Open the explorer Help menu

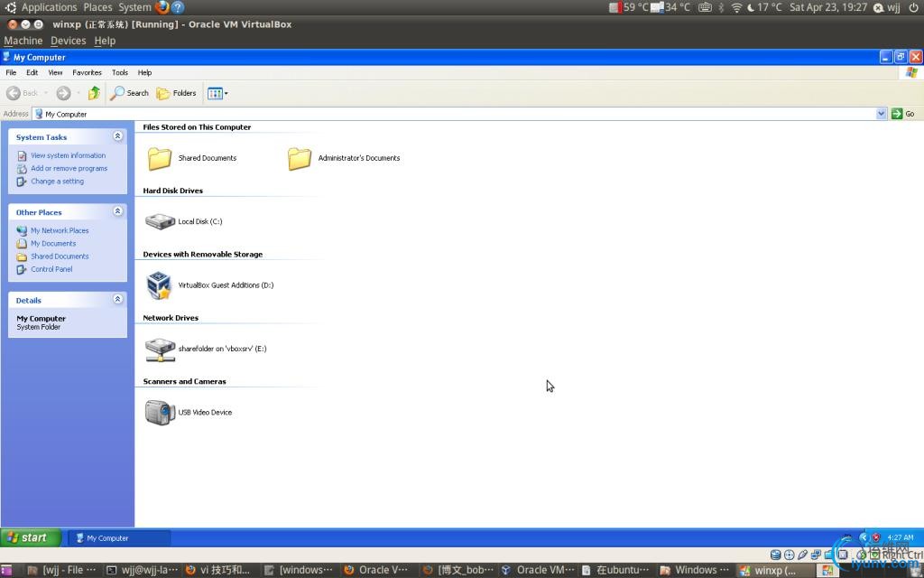pyautogui.click(x=144, y=72)
